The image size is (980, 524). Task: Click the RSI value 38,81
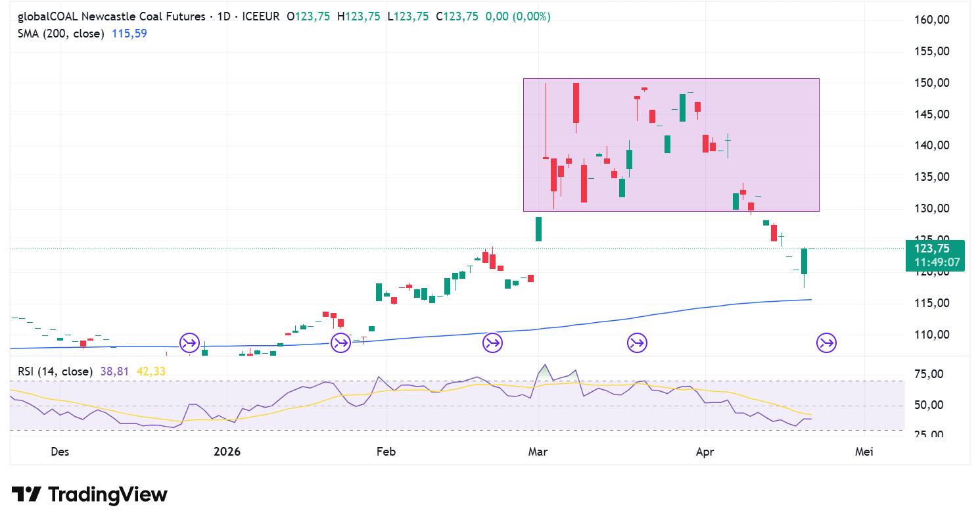pos(115,371)
